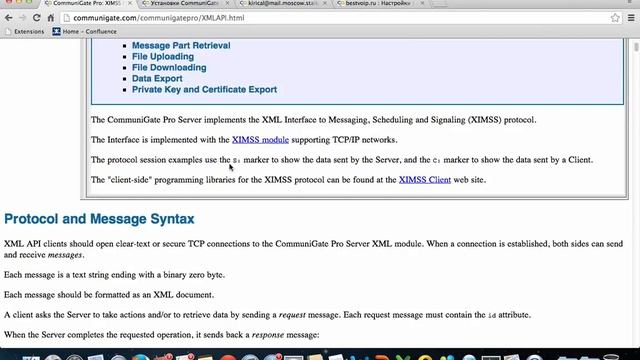Reload the page with the refresh icon

36,18
